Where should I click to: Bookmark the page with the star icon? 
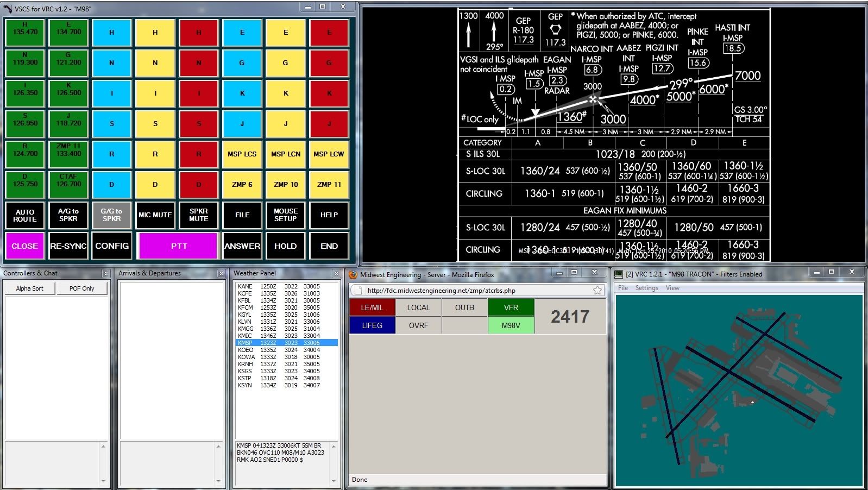597,291
